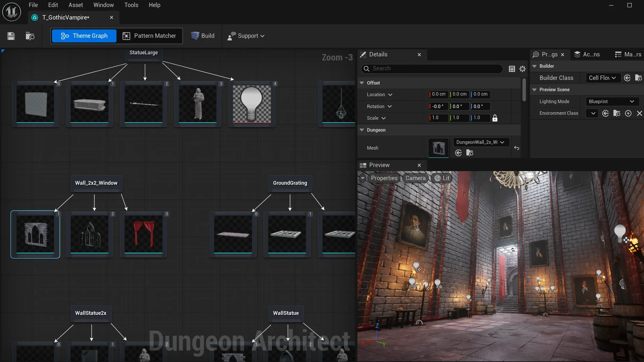Click the Details search field
The width and height of the screenshot is (644, 362).
(x=432, y=68)
